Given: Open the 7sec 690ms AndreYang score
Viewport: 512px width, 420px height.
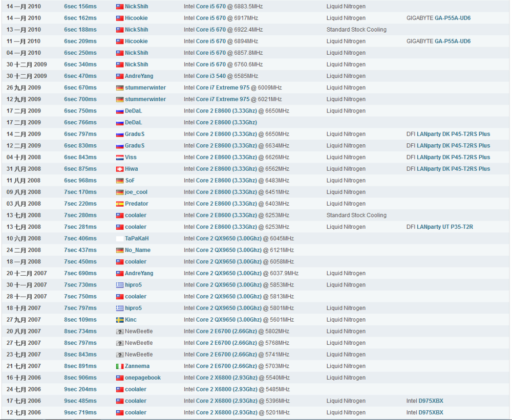Looking at the screenshot, I should click(x=80, y=274).
